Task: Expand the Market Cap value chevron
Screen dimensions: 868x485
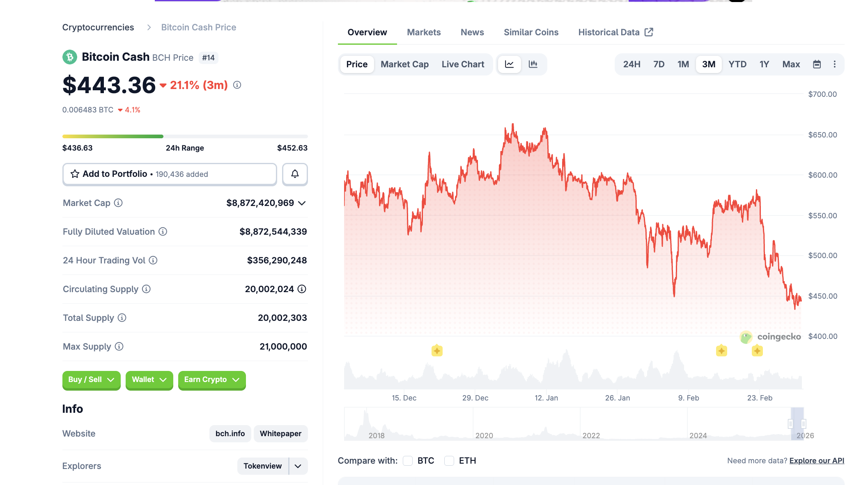Action: (302, 203)
